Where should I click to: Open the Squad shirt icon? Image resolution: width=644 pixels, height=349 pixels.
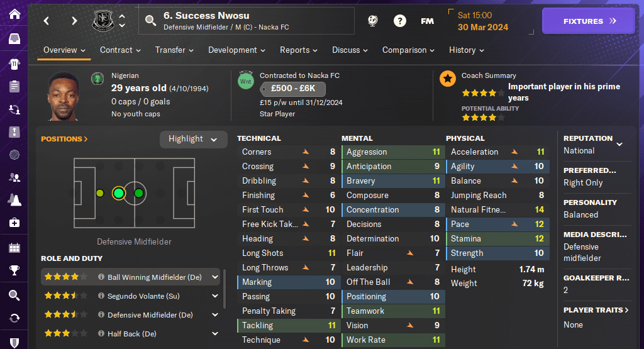click(x=14, y=64)
